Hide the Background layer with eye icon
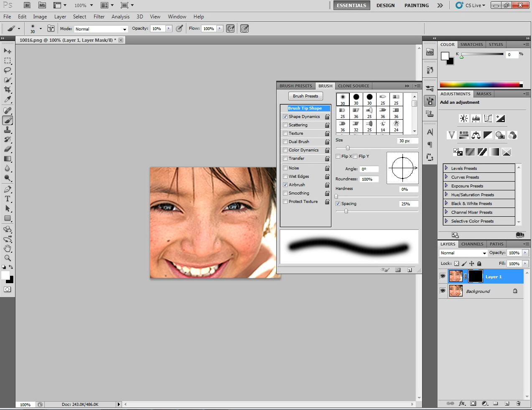 (x=443, y=291)
